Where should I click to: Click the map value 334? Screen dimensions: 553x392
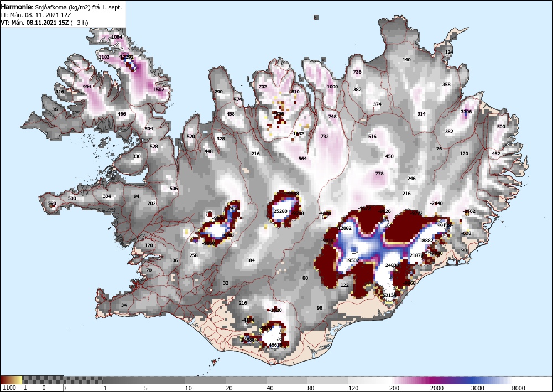point(107,196)
